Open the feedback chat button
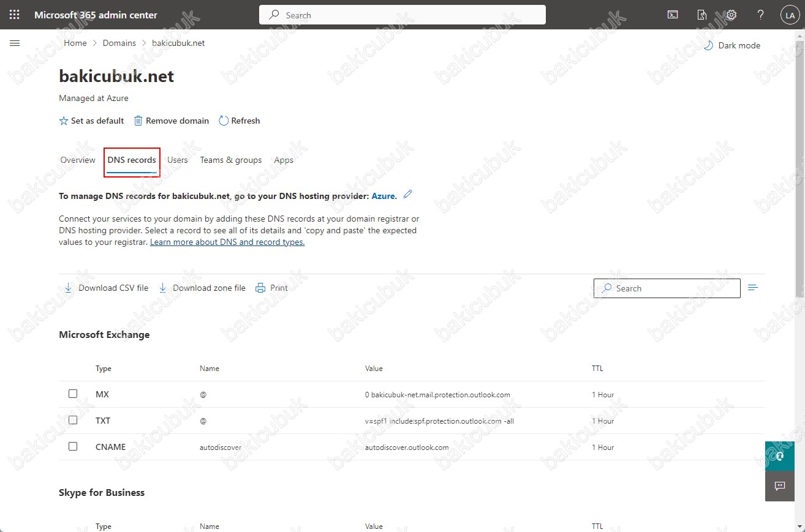 pos(780,486)
